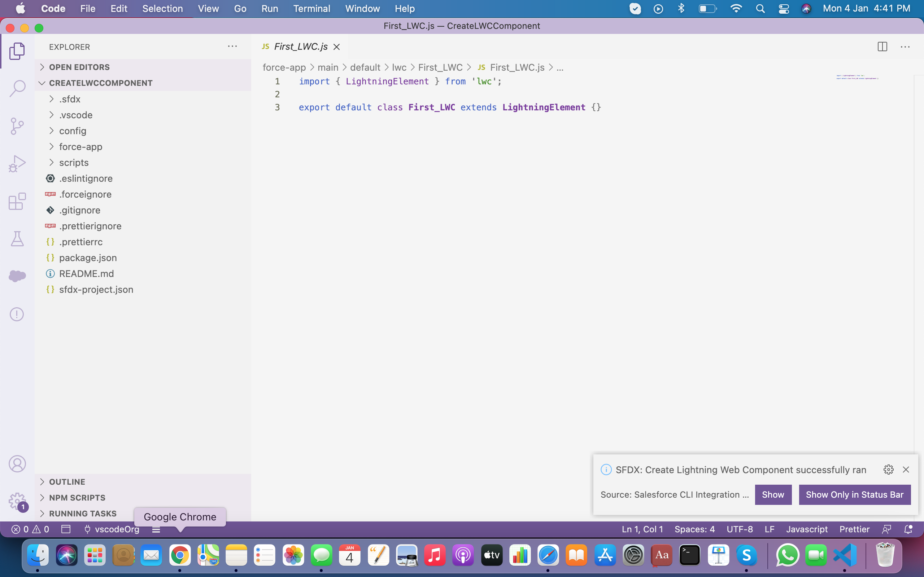Open the Test beaker view

(17, 239)
